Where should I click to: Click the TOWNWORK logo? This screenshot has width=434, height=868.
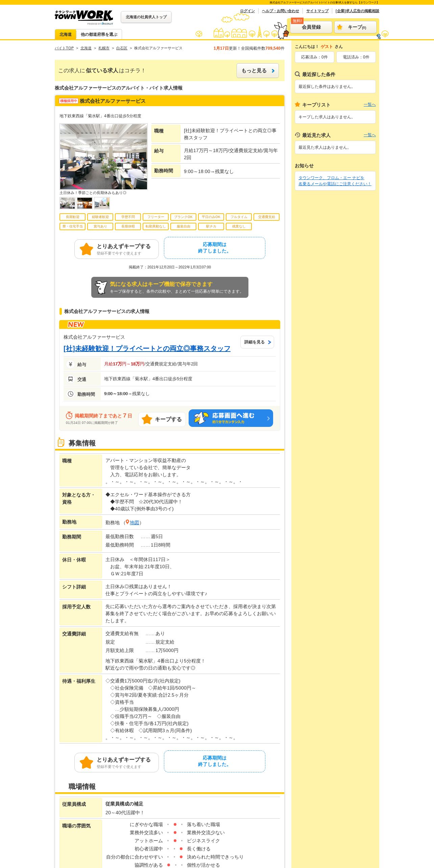[84, 17]
